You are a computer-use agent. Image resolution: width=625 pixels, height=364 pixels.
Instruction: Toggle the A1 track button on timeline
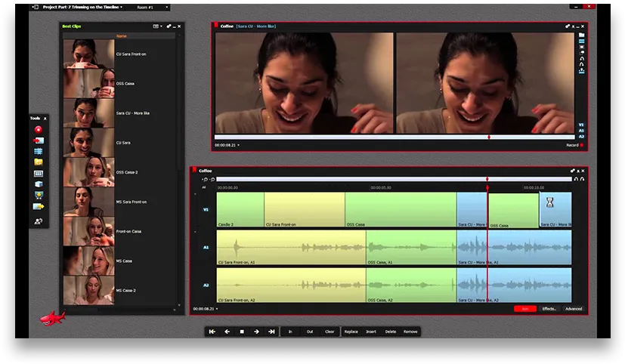pyautogui.click(x=206, y=247)
